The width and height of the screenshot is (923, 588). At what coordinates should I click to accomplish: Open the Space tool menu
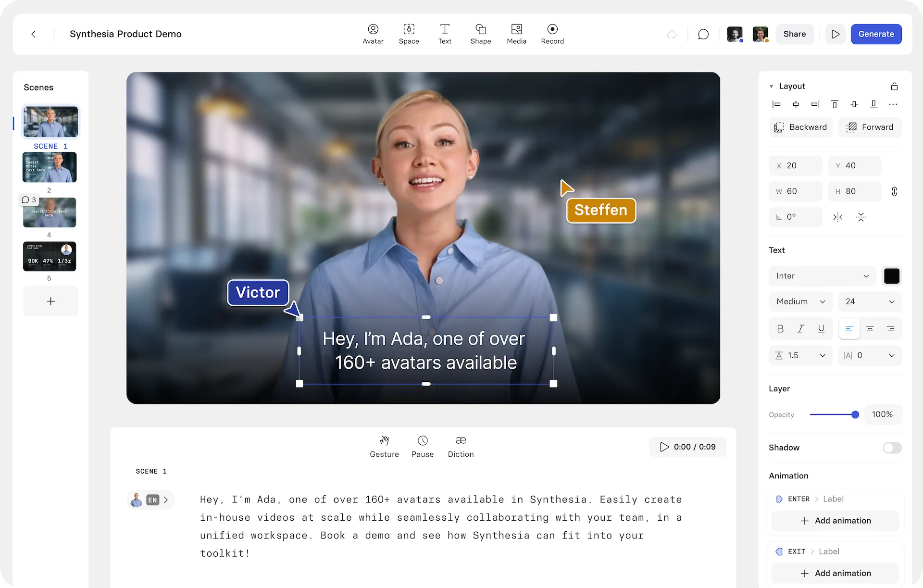point(409,34)
